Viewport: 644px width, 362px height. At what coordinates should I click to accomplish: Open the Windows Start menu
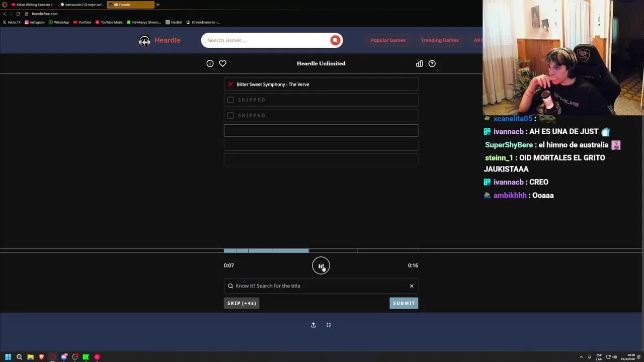[8, 357]
